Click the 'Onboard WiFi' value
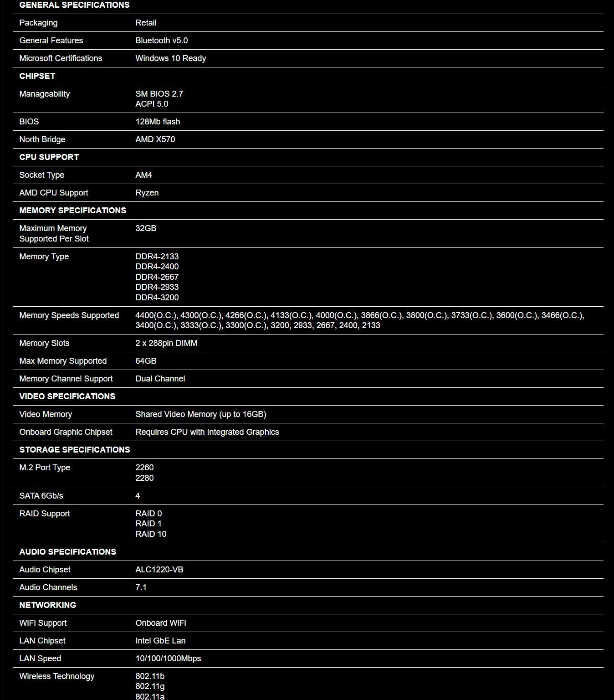Viewport: 614px width, 700px height. [160, 623]
